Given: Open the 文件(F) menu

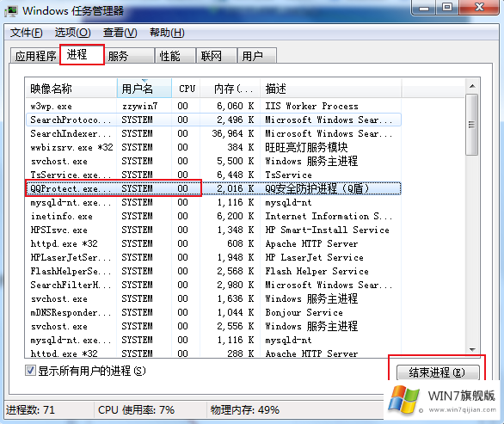Looking at the screenshot, I should coord(26,33).
